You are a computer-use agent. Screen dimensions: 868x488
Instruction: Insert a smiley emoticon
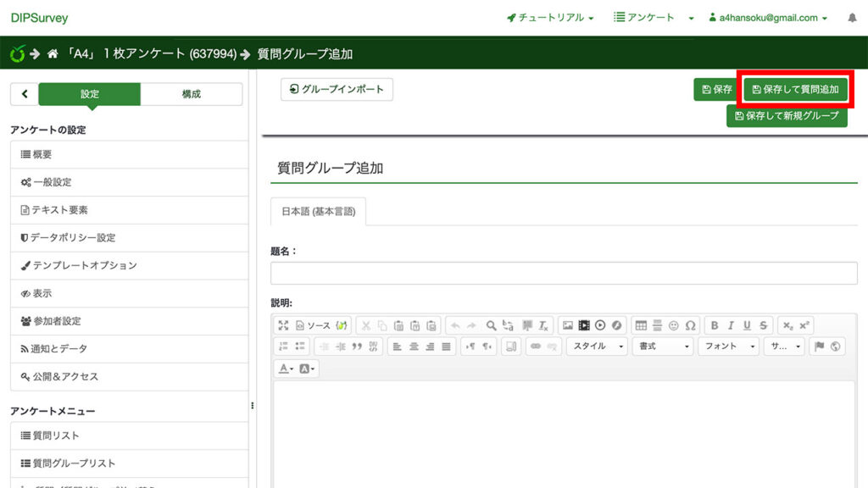click(x=674, y=325)
